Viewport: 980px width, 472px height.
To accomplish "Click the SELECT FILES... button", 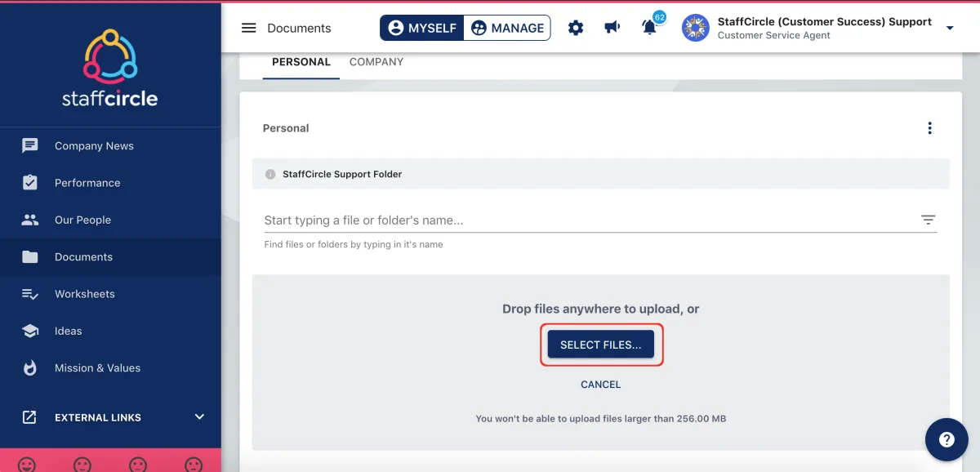I will pyautogui.click(x=601, y=345).
